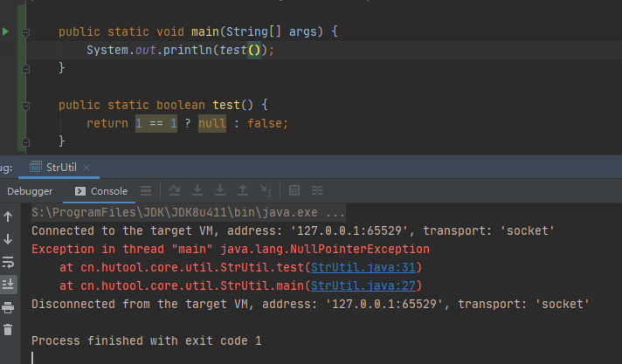Click the Run to Cursor icon
The image size is (622, 364).
pos(266,191)
